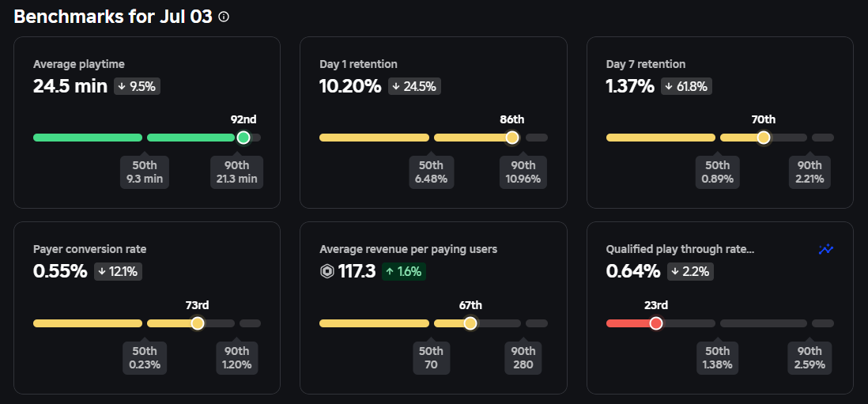Open the trend chart icon on Qualified play through
This screenshot has width=868, height=404.
[826, 249]
